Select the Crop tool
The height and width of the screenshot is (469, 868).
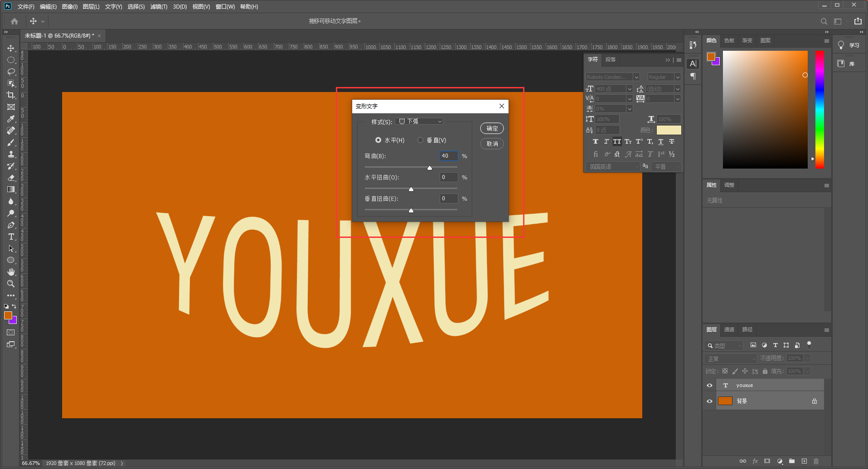(11, 95)
